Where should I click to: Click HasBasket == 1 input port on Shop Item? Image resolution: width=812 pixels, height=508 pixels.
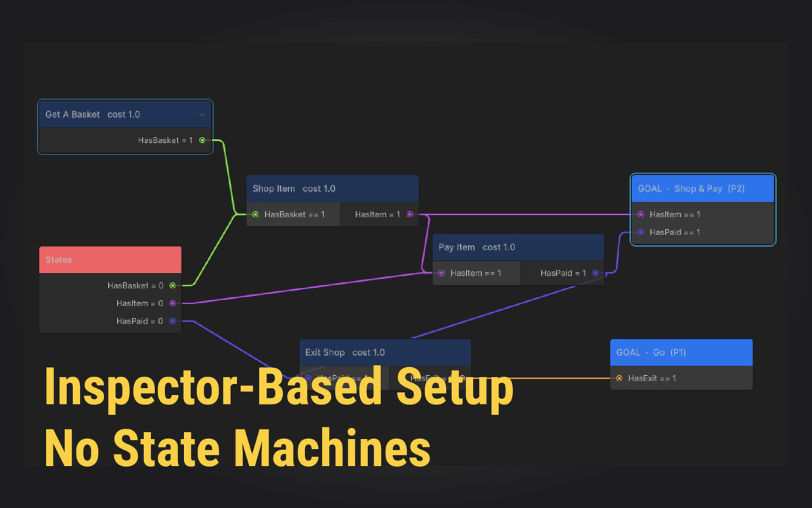click(255, 214)
